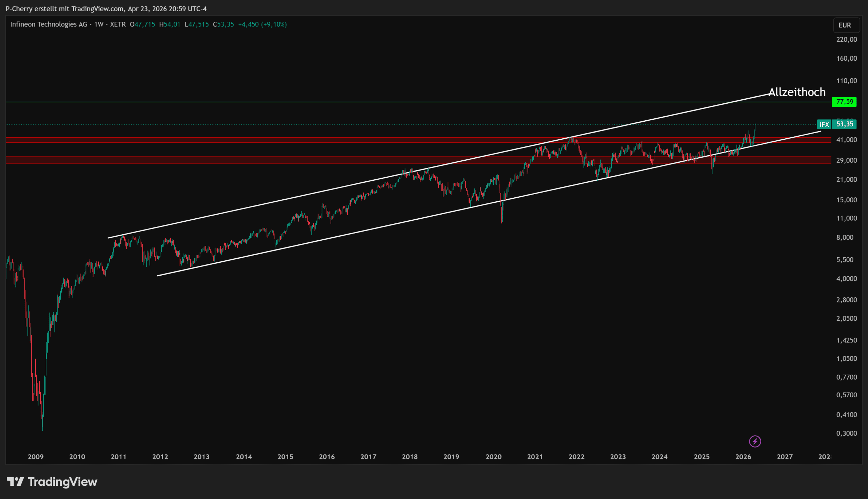868x499 pixels.
Task: Click the TradingView logo at bottom left
Action: tap(52, 482)
